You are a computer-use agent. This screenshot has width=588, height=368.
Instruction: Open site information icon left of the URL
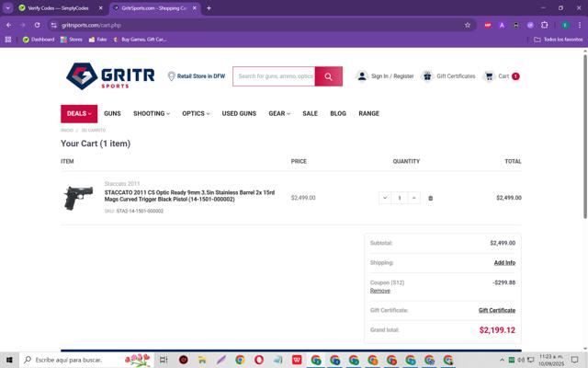[54, 25]
